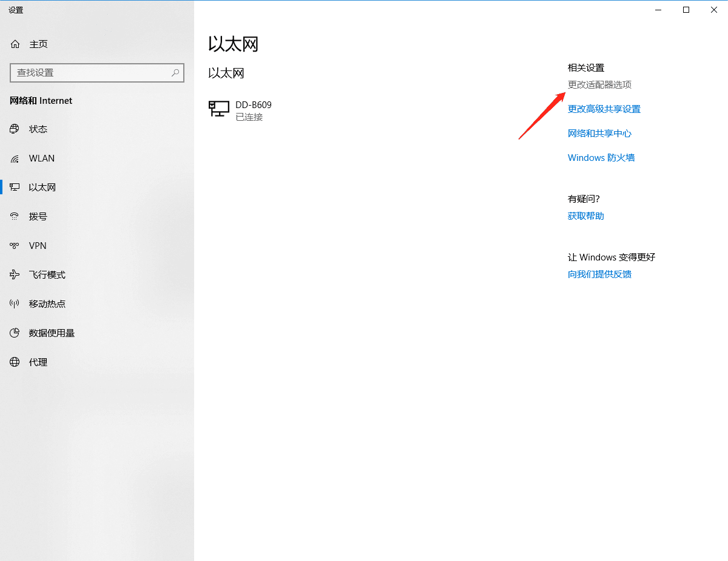The width and height of the screenshot is (728, 561).
Task: Click the DD-B609 network adapter icon
Action: 219,109
